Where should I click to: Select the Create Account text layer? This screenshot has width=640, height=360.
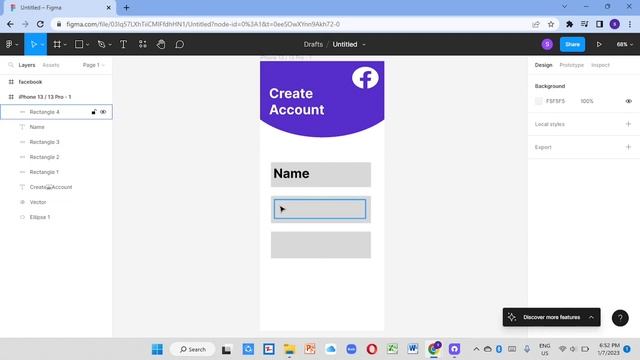click(56, 187)
